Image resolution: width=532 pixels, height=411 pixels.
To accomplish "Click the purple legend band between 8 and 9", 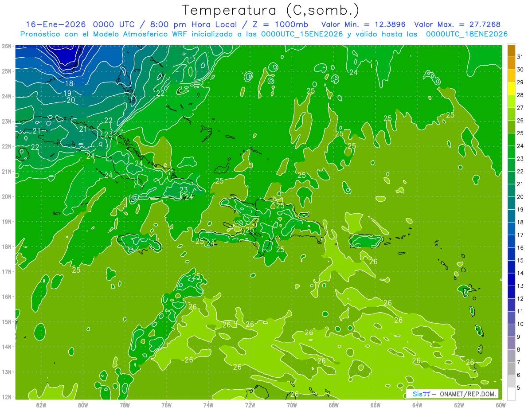I will click(511, 343).
